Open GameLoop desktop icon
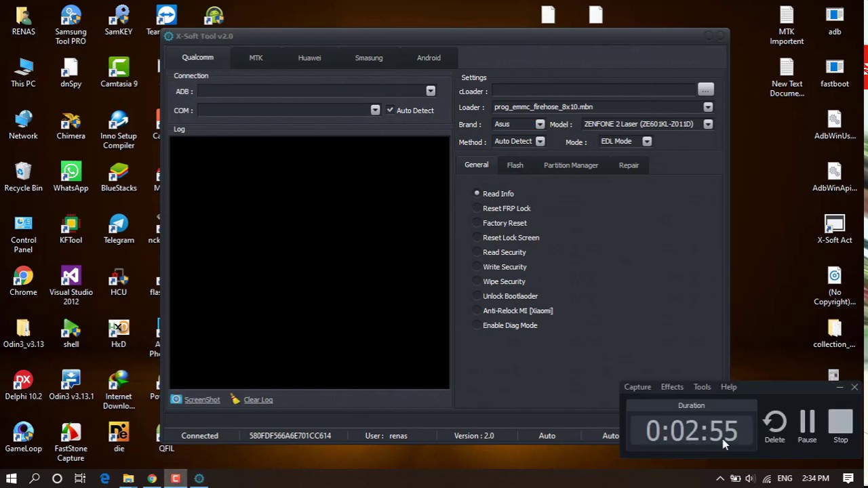Image resolution: width=868 pixels, height=488 pixels. point(23,438)
